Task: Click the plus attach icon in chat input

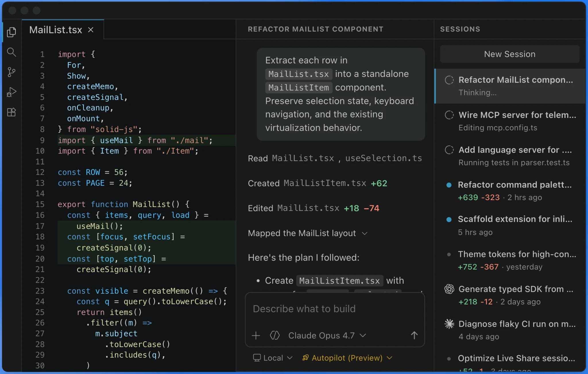Action: [256, 335]
